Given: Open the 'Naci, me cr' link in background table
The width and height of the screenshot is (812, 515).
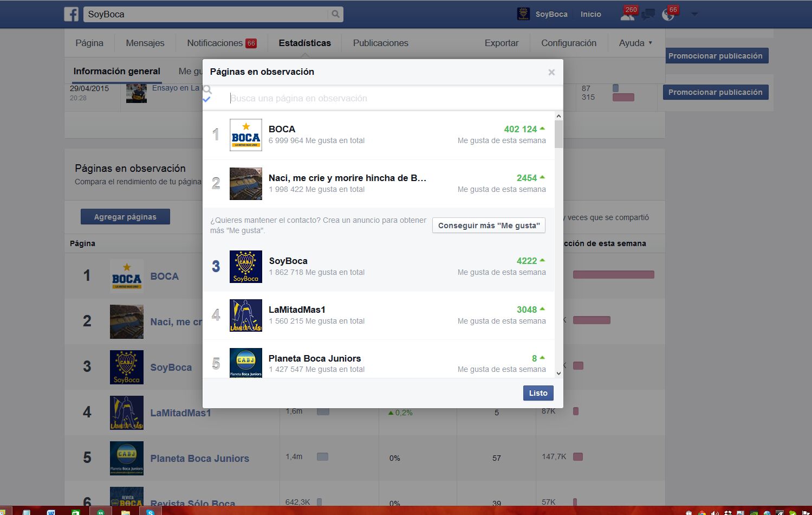Looking at the screenshot, I should (176, 322).
